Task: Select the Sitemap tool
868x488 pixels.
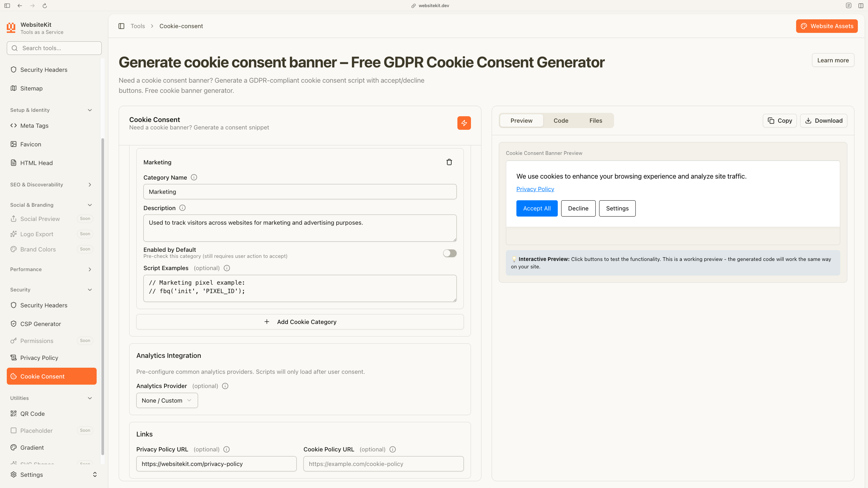Action: coord(31,88)
